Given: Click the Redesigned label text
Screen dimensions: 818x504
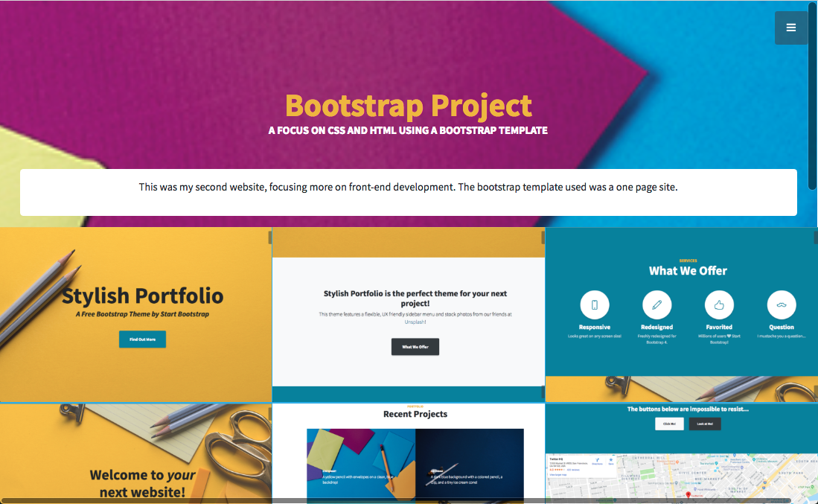Looking at the screenshot, I should pos(656,327).
